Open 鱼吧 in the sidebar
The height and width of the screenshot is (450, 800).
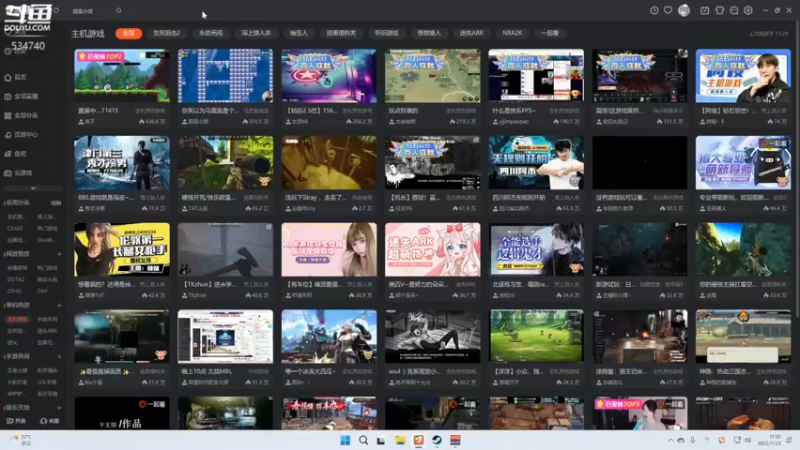coord(16,154)
